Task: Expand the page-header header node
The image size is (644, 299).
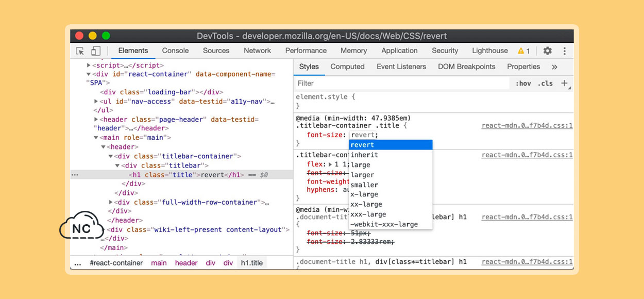Action: (96, 120)
